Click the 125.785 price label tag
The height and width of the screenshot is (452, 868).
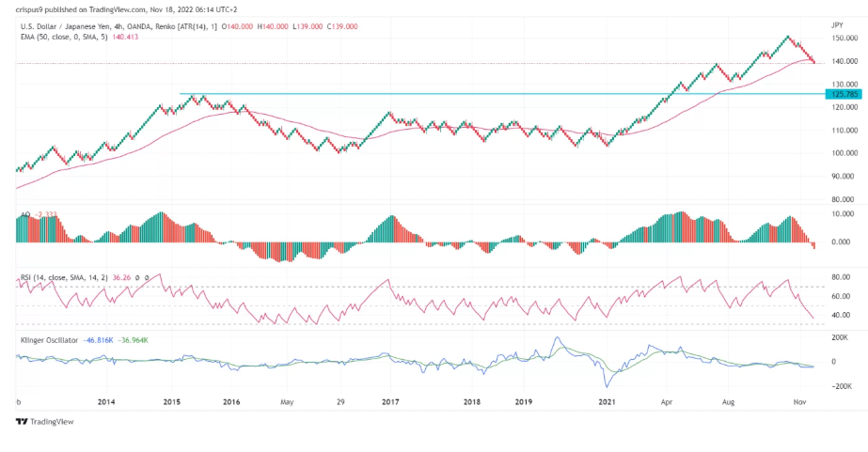[841, 94]
